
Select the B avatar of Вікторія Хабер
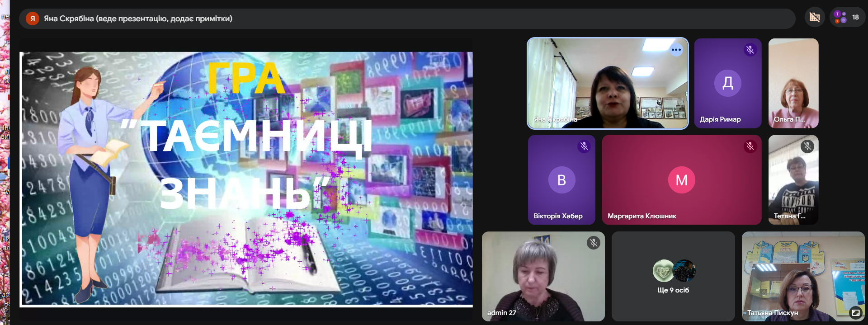(x=561, y=180)
